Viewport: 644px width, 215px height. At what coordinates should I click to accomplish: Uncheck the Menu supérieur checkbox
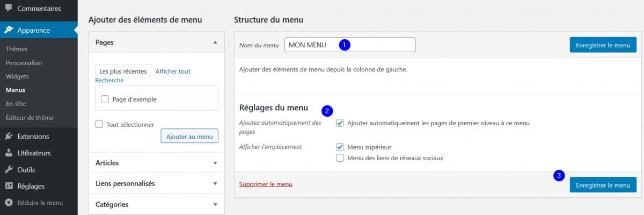point(340,147)
